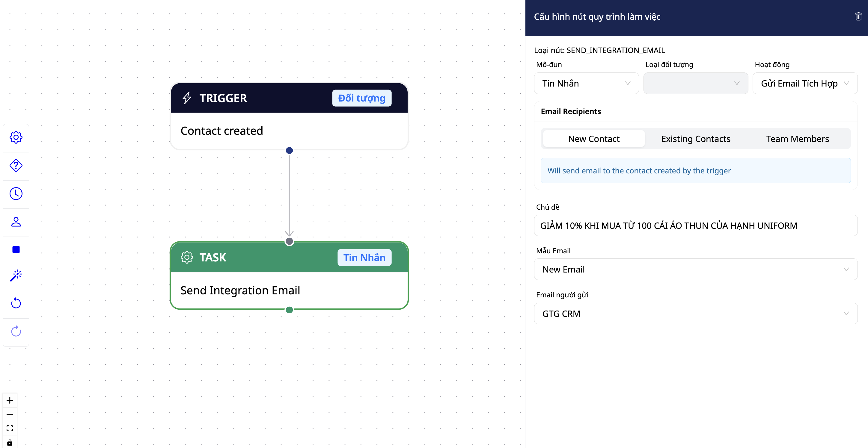Screen dimensions: 868x448
Task: Click the Chủ đề subject input field
Action: click(x=695, y=225)
